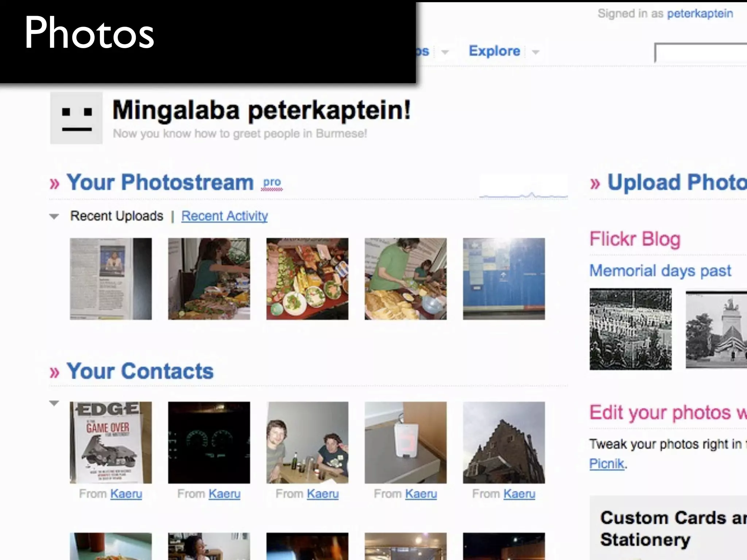This screenshot has width=747, height=560.
Task: Click the gray buddy icon avatar
Action: click(x=76, y=118)
